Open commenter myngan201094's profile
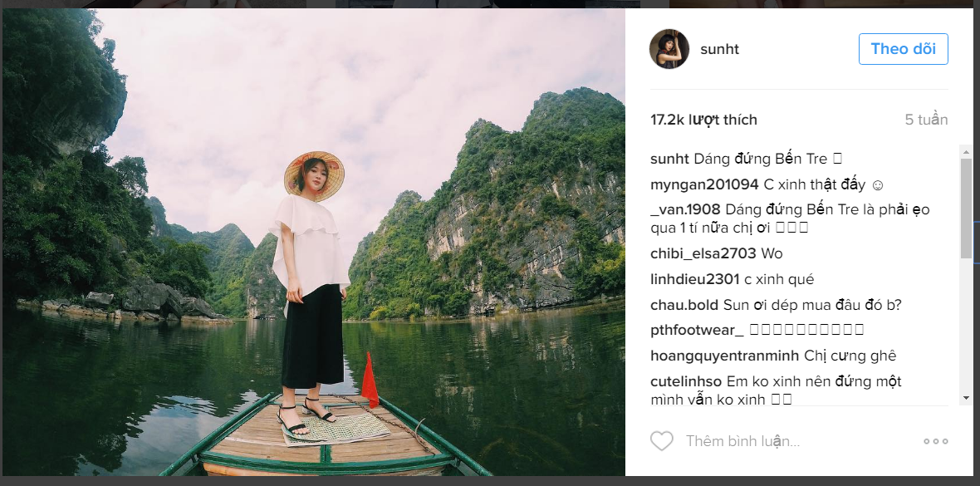 click(704, 184)
